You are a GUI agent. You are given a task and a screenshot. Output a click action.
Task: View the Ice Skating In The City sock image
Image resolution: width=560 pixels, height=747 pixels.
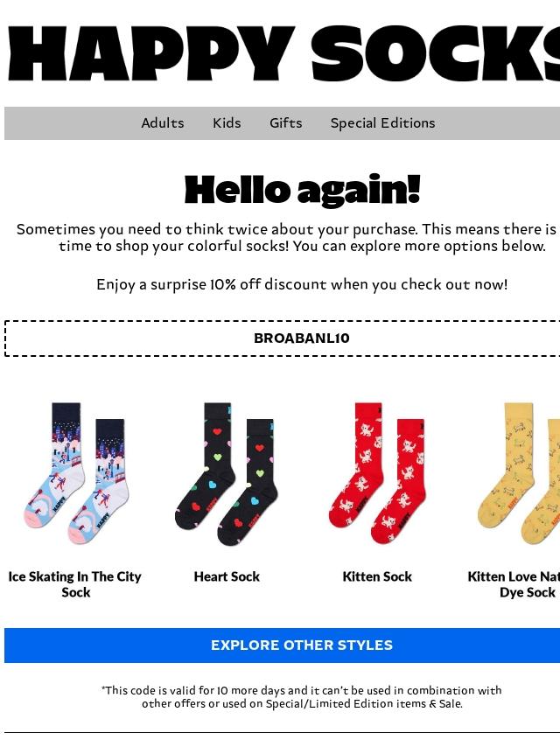(x=75, y=473)
